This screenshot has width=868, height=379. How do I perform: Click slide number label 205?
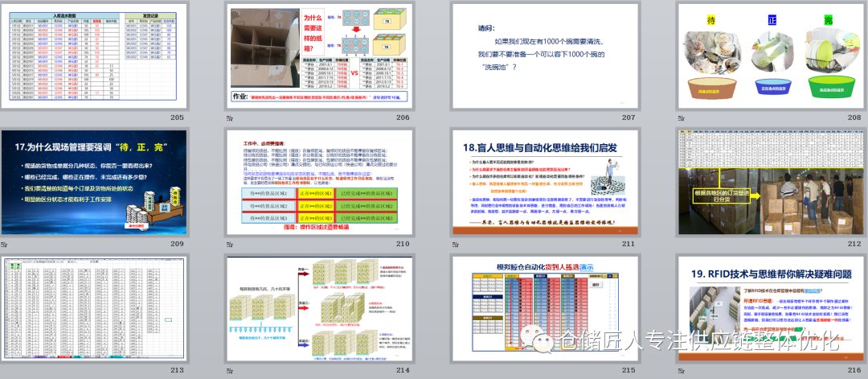click(x=177, y=117)
